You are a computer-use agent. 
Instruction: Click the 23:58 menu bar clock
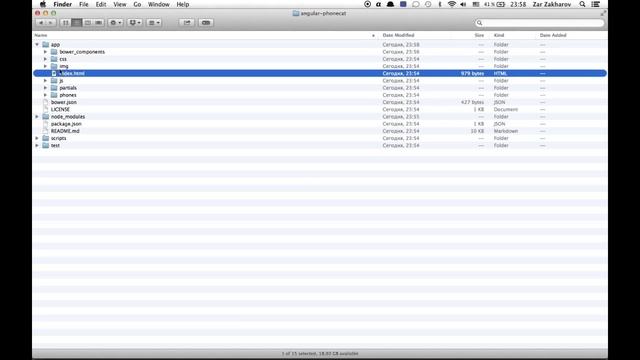pyautogui.click(x=518, y=4)
